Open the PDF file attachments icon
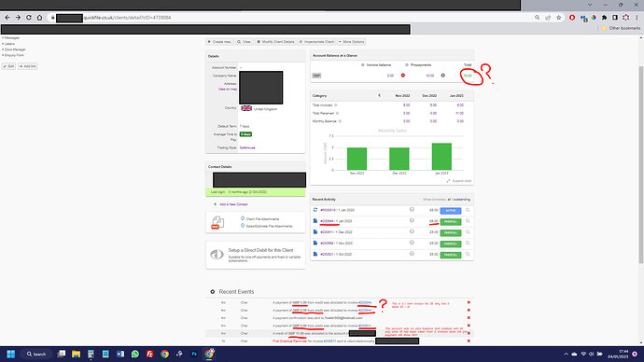Screen dimensions: 644x362 tap(217, 222)
